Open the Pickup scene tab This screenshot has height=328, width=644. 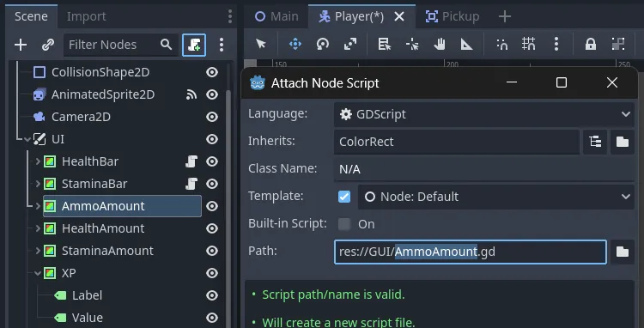coord(453,16)
